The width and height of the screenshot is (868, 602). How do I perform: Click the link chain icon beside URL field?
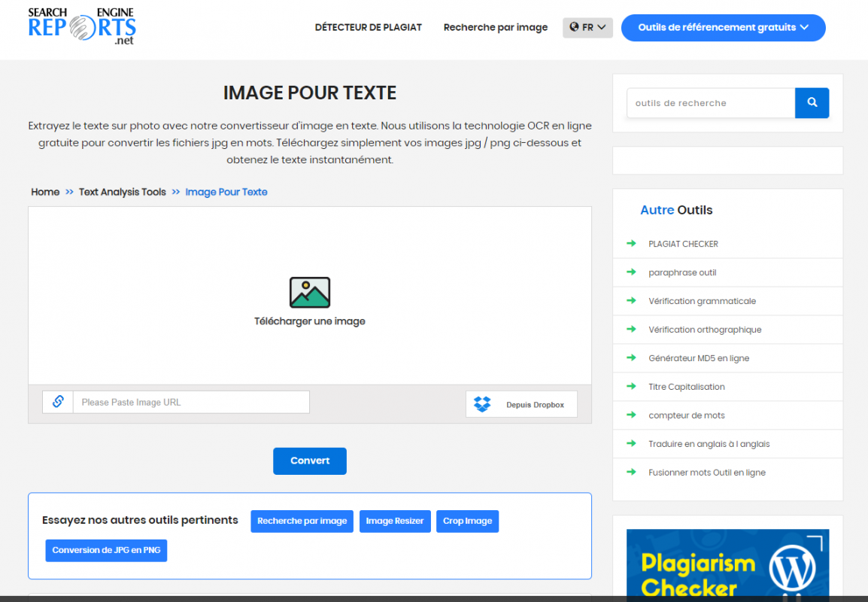58,402
